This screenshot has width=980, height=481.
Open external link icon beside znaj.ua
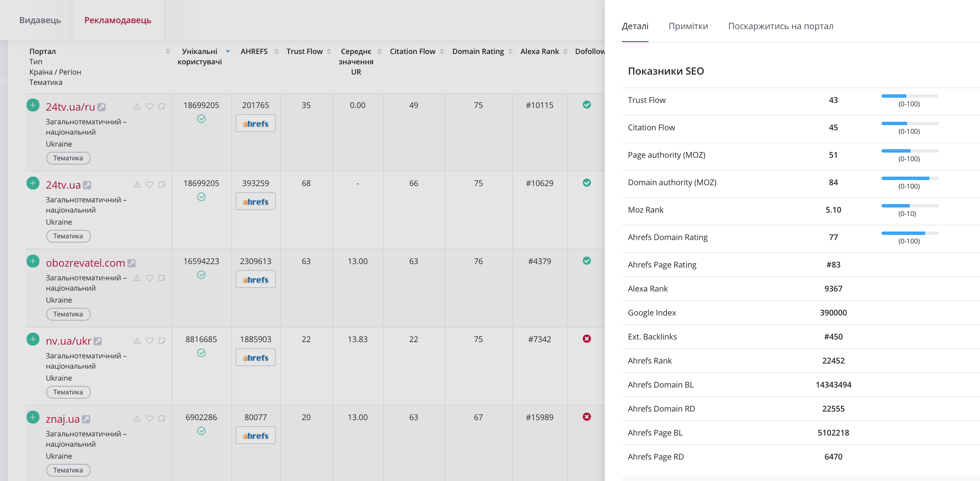pyautogui.click(x=86, y=419)
